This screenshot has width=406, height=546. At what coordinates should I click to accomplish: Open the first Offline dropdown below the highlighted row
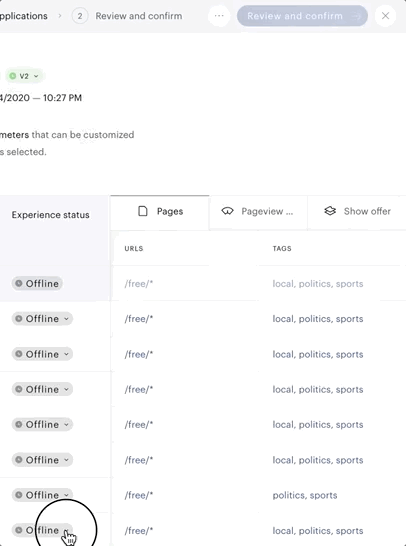pyautogui.click(x=42, y=319)
